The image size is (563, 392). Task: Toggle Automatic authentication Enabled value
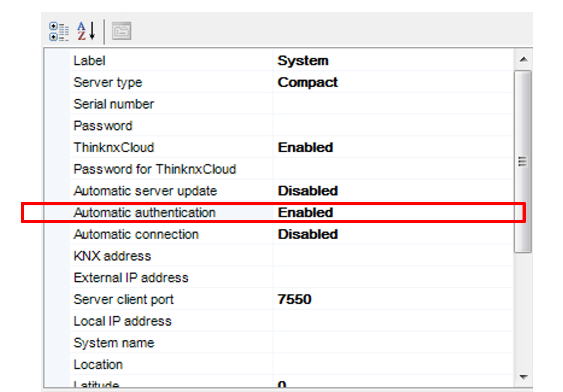(x=305, y=212)
